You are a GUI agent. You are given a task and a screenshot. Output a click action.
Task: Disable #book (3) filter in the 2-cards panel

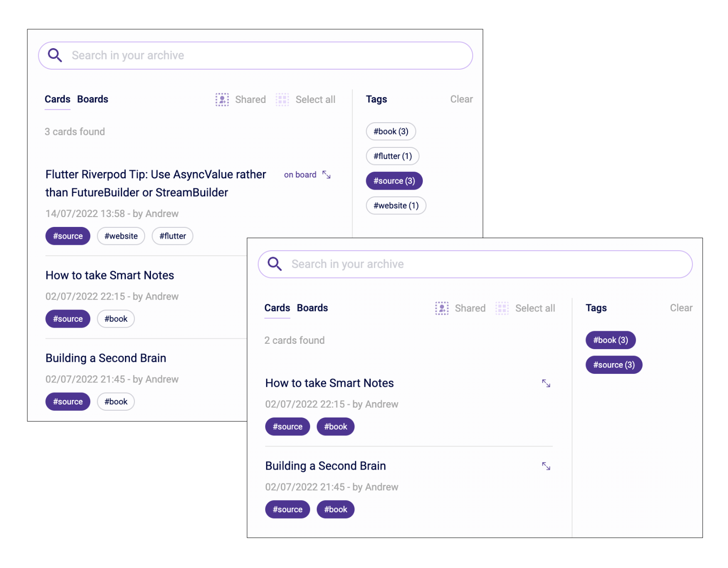[610, 340]
